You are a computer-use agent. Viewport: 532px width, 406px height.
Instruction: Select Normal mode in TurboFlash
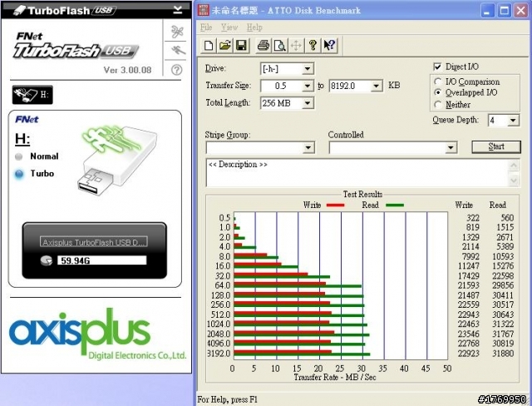(37, 156)
